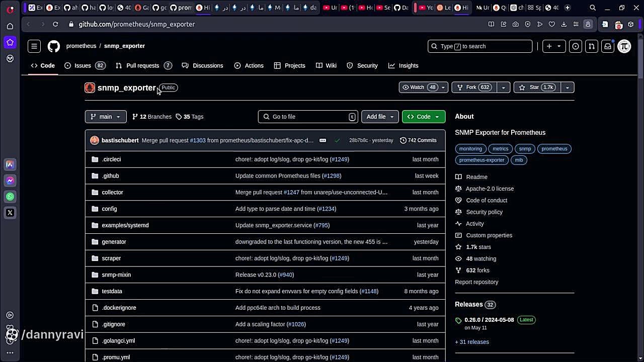Switch to the Pull requests tab
Screen dimensions: 644x362
coord(143,66)
